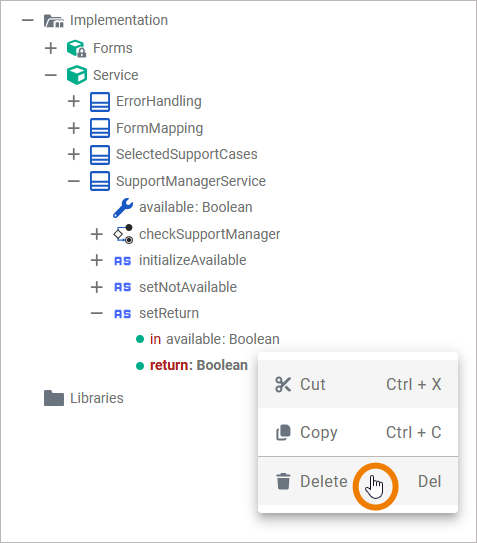This screenshot has width=477, height=543.
Task: Collapse the setReturn operation
Action: (x=97, y=313)
